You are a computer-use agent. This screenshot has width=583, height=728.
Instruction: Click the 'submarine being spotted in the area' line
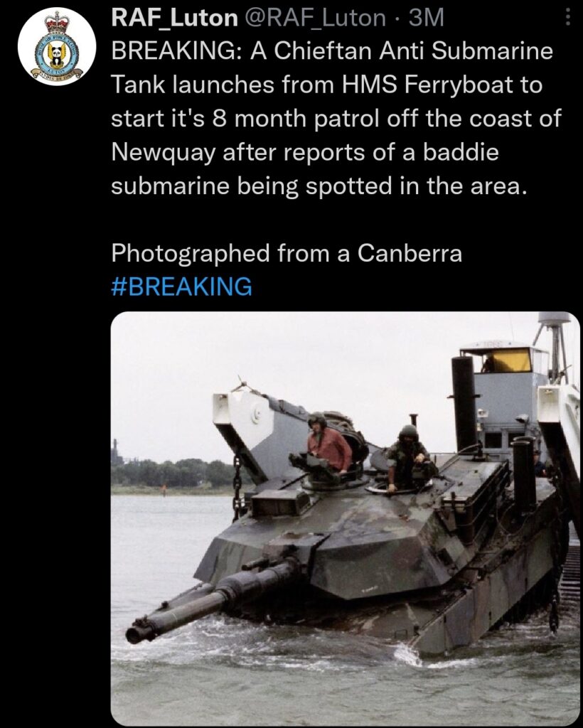pyautogui.click(x=319, y=186)
